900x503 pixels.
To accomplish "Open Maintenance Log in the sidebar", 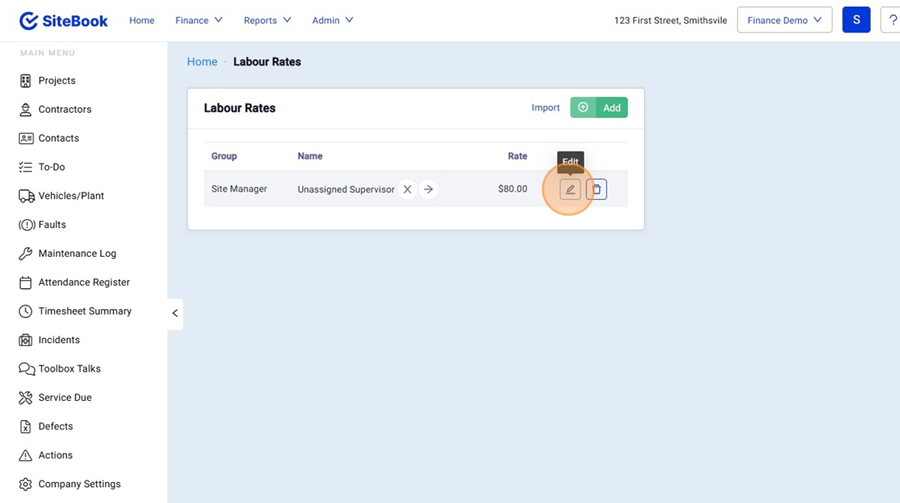I will click(x=76, y=254).
